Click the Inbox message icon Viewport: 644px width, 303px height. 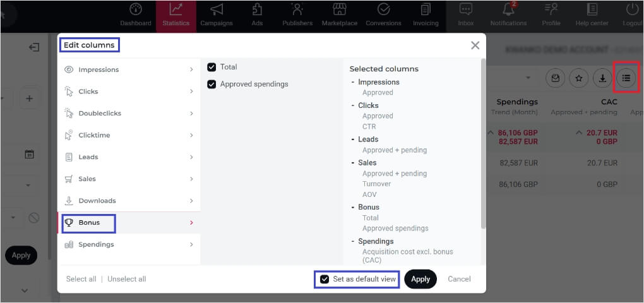(x=466, y=11)
